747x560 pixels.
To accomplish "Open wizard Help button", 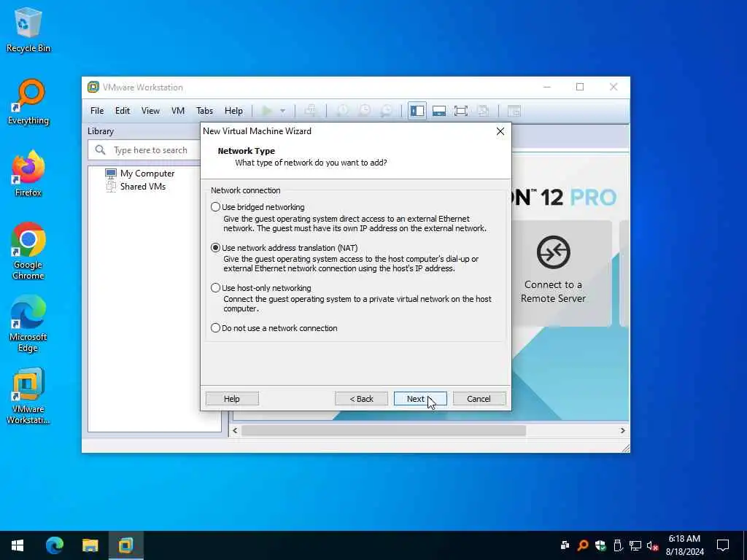I will pos(232,399).
